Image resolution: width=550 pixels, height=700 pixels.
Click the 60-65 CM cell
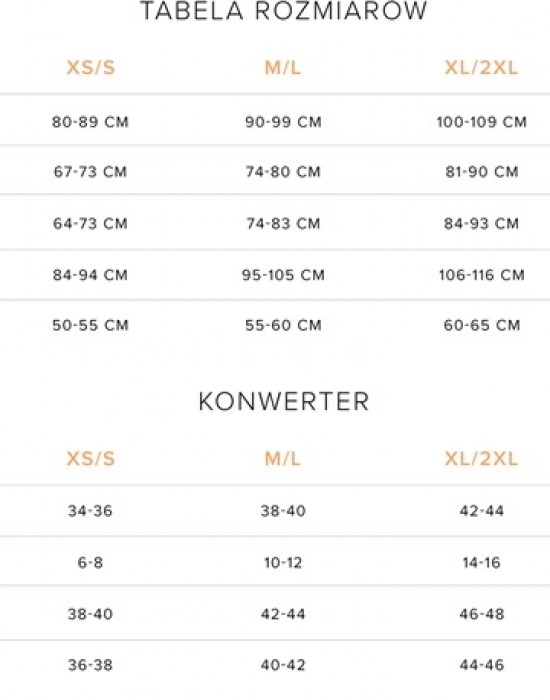click(482, 325)
